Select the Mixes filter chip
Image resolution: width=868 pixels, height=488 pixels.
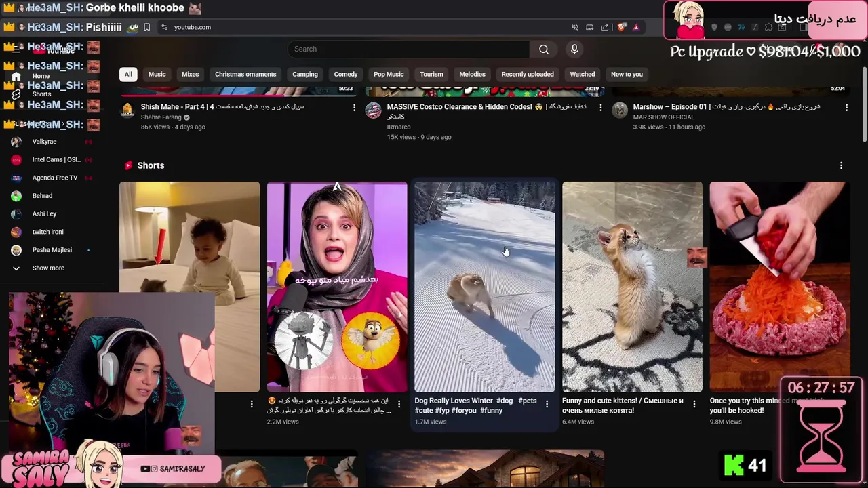191,74
